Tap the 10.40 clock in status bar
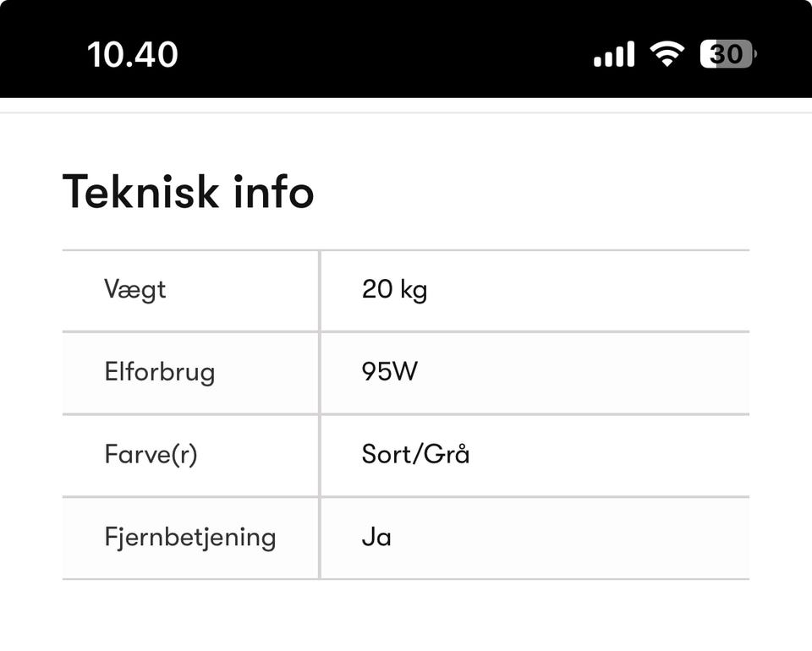The image size is (812, 651). tap(133, 55)
